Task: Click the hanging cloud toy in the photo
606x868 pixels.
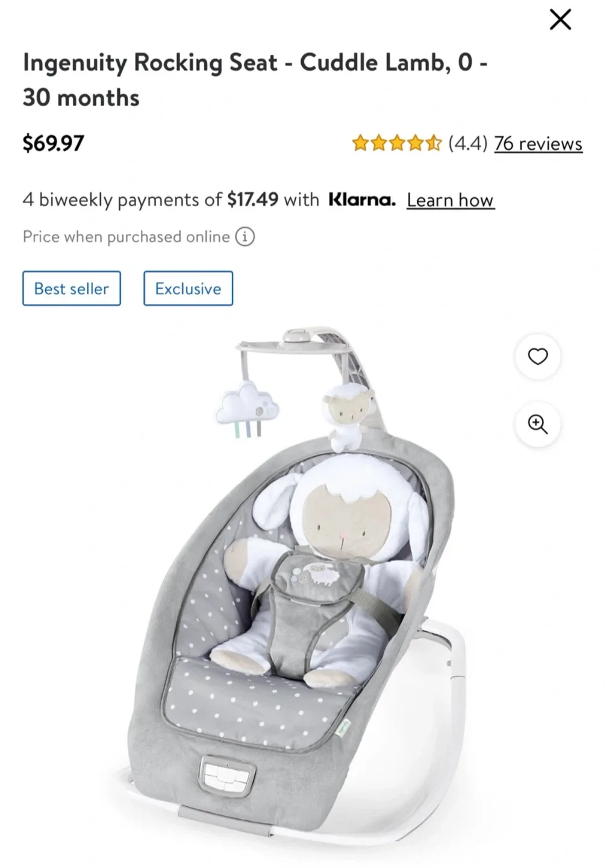Action: pos(247,409)
